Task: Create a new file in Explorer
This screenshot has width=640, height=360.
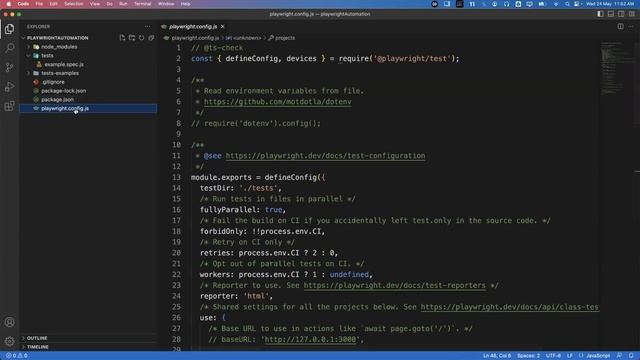Action: tap(122, 38)
